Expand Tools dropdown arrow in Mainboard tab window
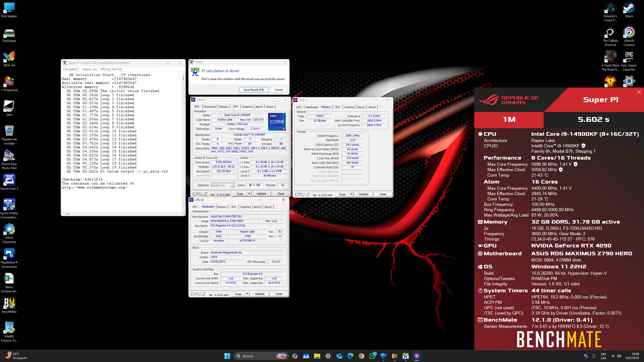 (247, 294)
